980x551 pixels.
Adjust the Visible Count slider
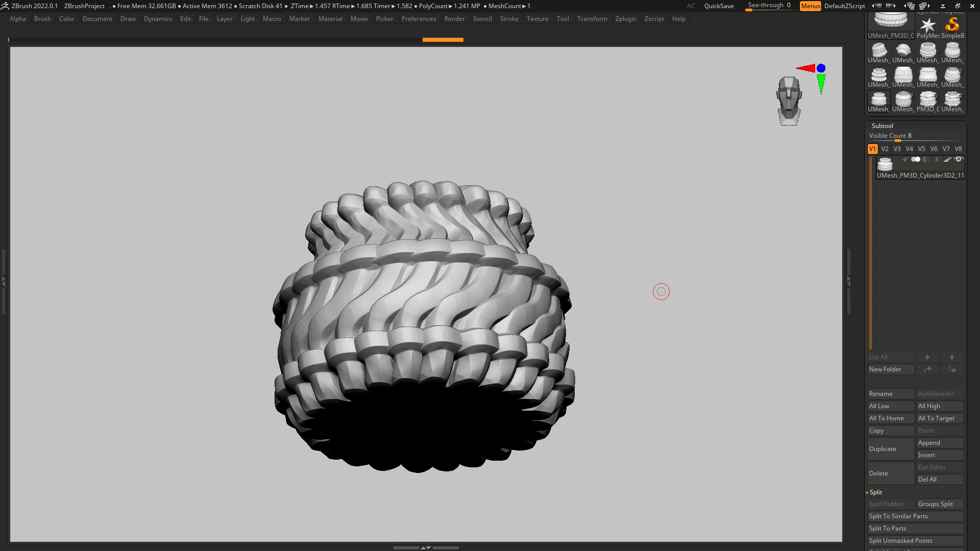(915, 136)
